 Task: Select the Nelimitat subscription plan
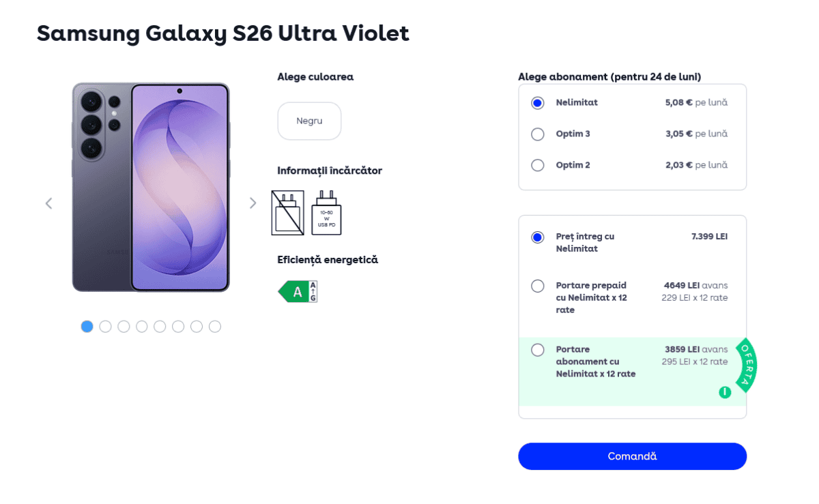pyautogui.click(x=538, y=103)
